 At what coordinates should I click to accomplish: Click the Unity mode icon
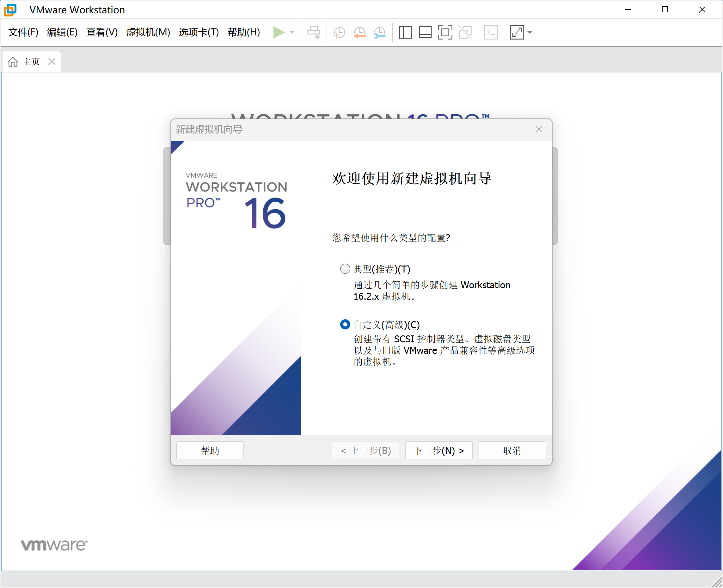(465, 33)
